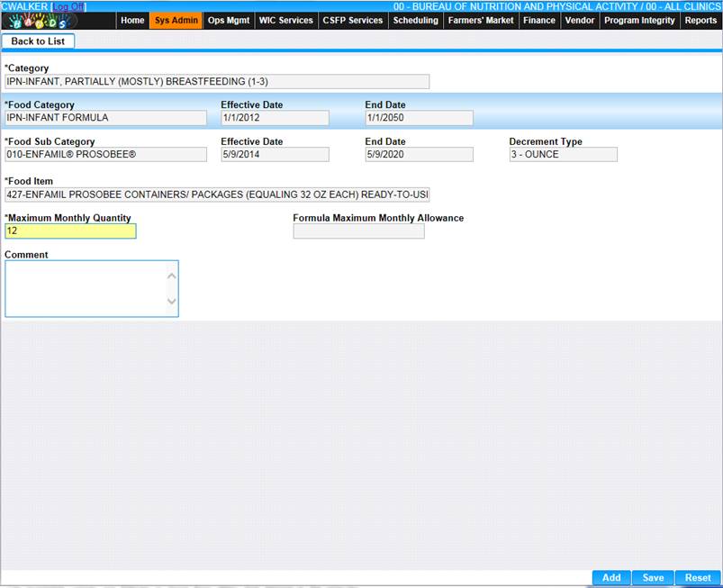Reset the form fields

pos(698,577)
